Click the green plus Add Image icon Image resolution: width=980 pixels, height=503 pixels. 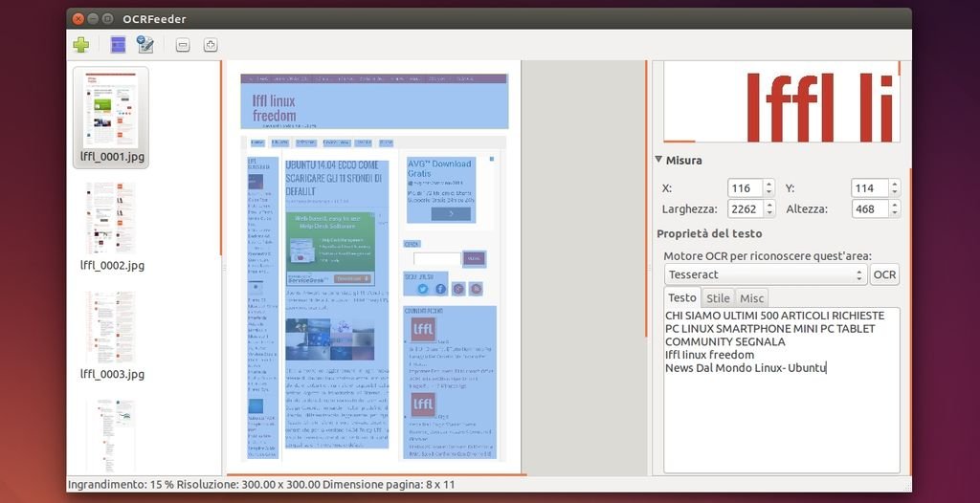coord(81,45)
